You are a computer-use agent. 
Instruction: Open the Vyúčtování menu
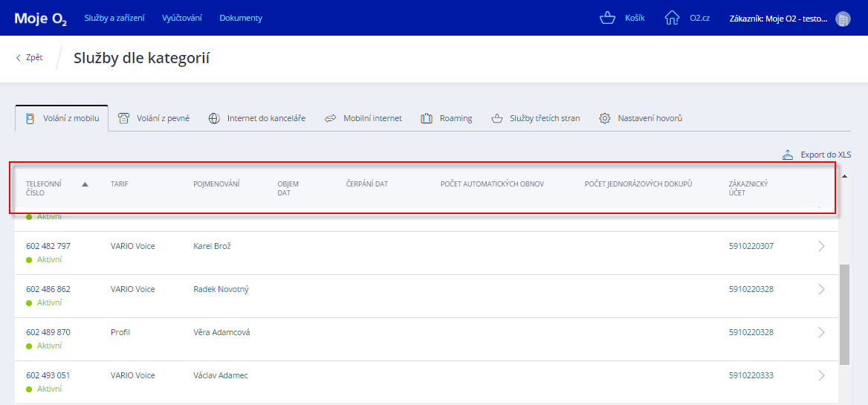coord(181,18)
